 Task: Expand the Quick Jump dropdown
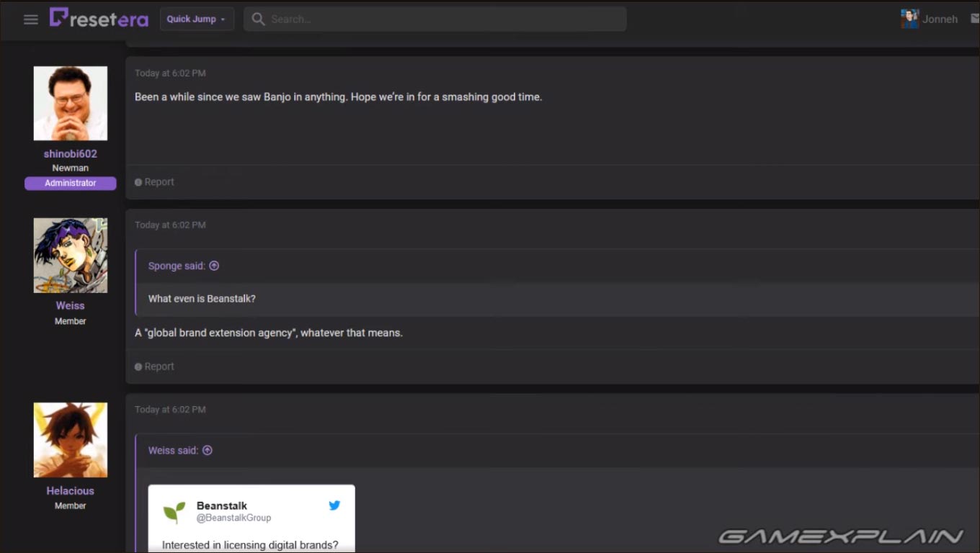197,19
